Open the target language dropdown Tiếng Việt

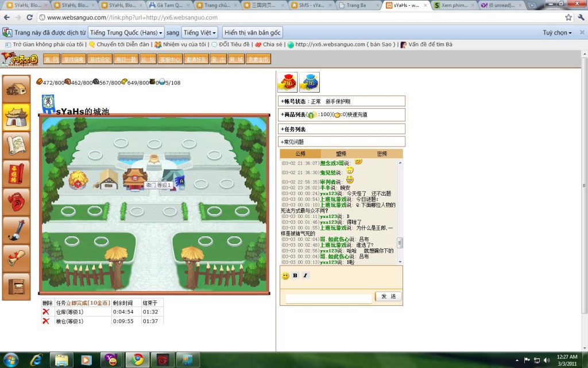199,33
